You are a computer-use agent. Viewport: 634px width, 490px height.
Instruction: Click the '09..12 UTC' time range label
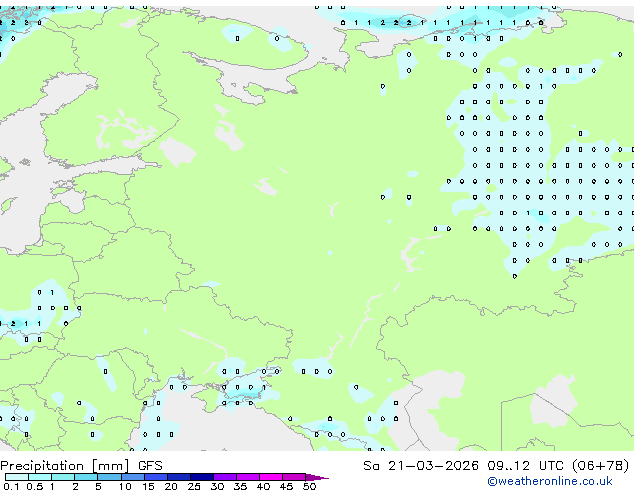click(525, 466)
